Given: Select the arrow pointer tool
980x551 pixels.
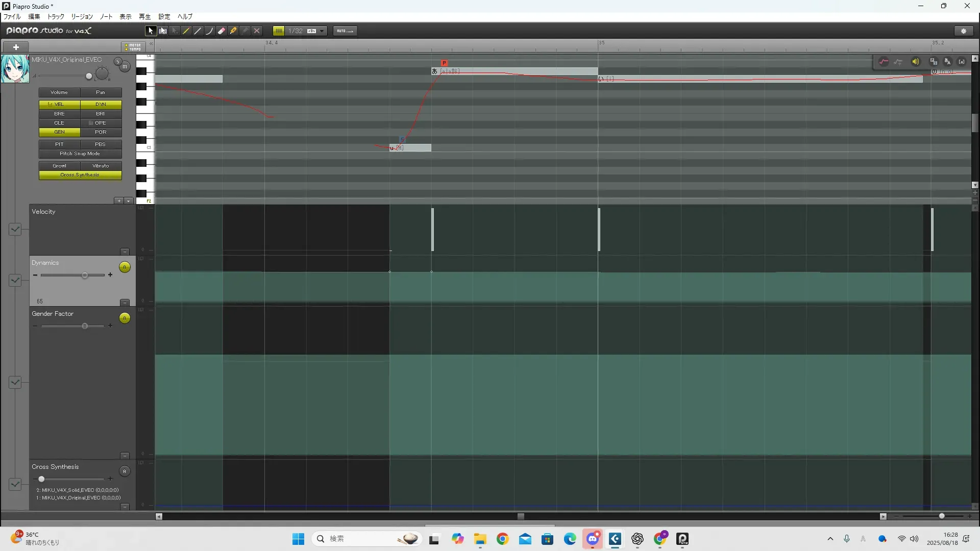Looking at the screenshot, I should (x=150, y=31).
